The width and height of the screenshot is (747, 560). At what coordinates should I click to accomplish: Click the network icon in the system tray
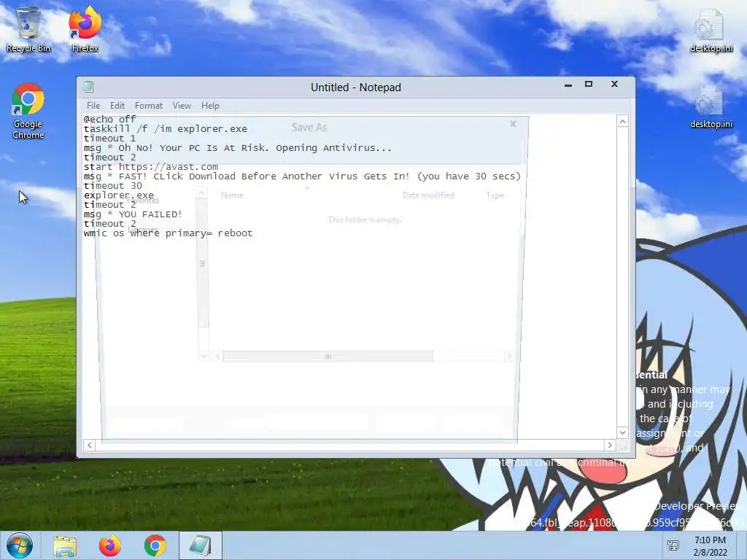pos(673,545)
